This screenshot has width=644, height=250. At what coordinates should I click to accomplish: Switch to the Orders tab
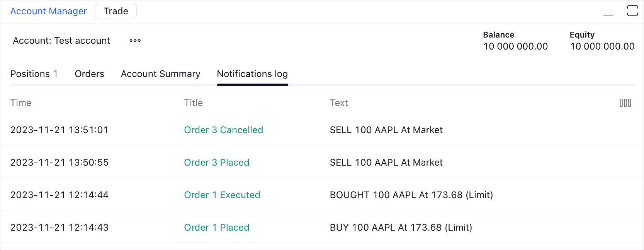(89, 74)
